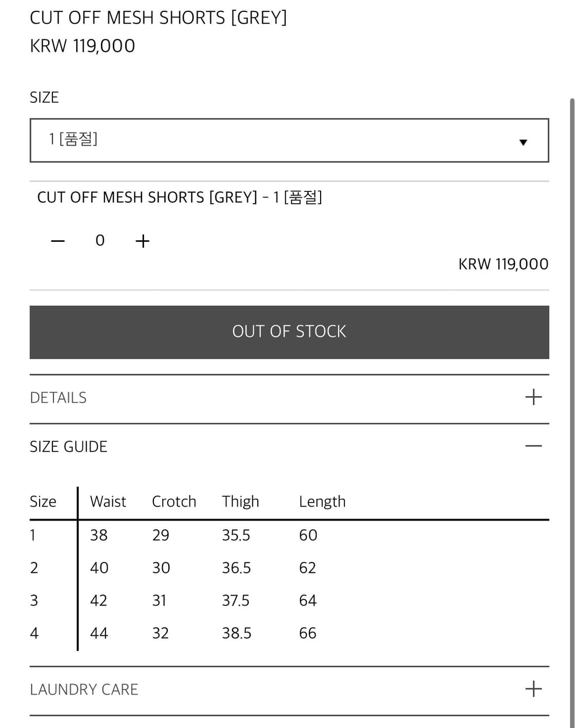
Task: Click the size 4 row in table
Action: pos(289,633)
